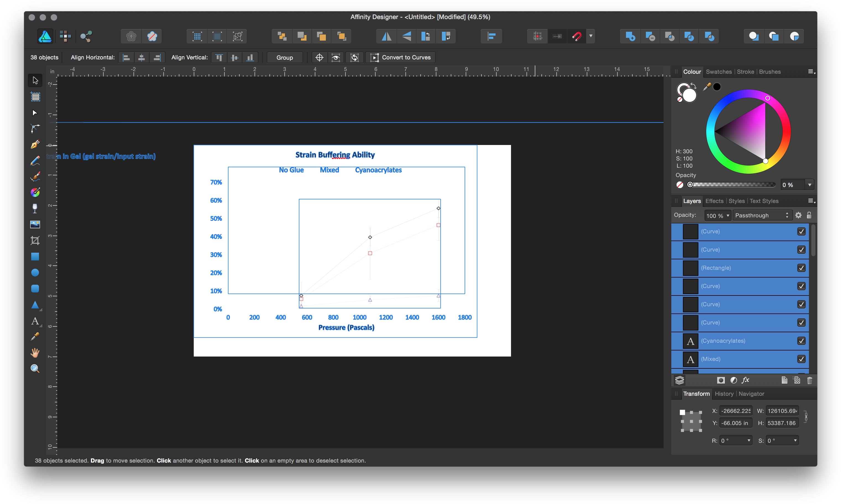The width and height of the screenshot is (841, 504).
Task: Uncheck the (Rectangle) layer checkbox
Action: 801,268
